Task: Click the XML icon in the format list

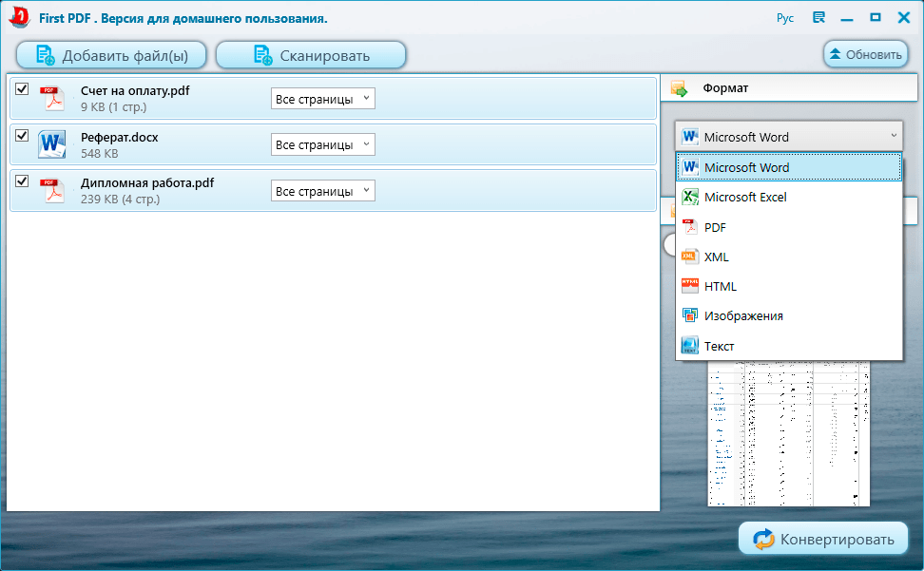Action: tap(690, 257)
